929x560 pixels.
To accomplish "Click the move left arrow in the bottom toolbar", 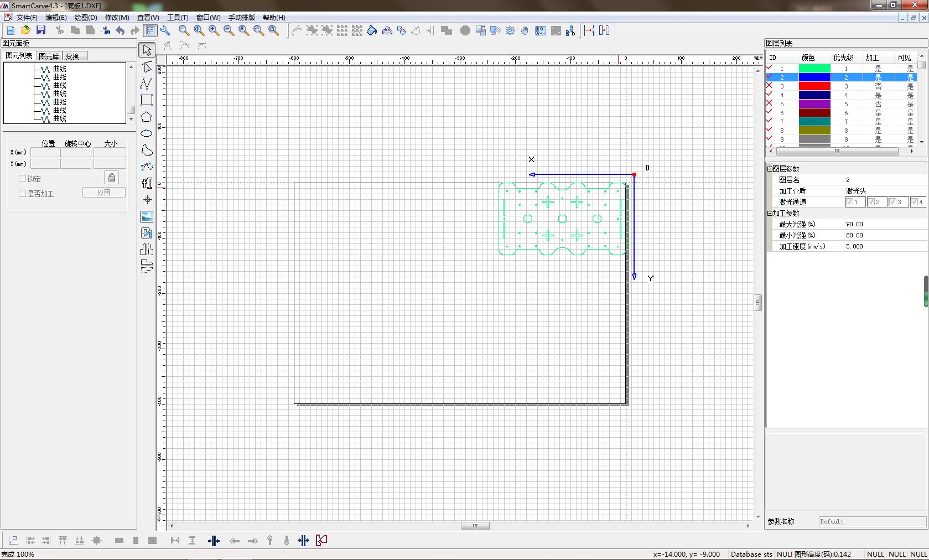I will [235, 541].
